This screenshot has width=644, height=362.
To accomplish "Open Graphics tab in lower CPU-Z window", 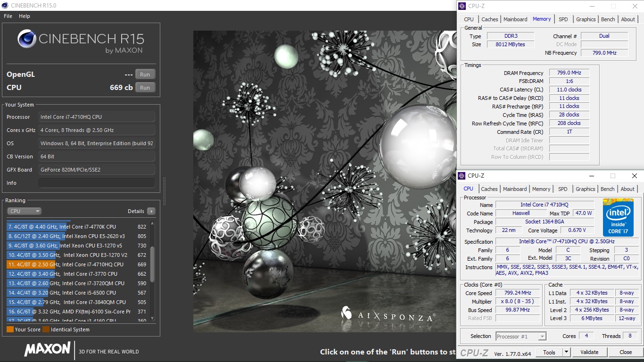I will pyautogui.click(x=586, y=189).
